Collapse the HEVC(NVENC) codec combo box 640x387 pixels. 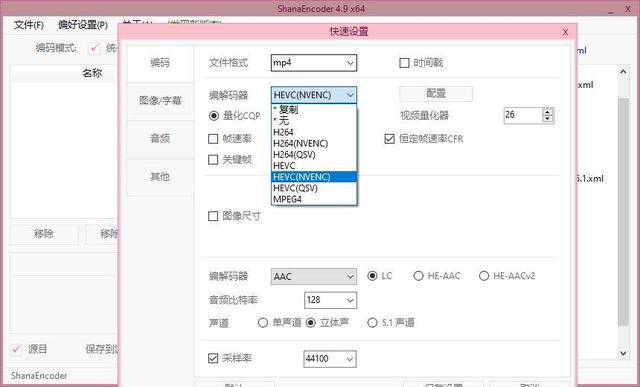click(x=313, y=95)
